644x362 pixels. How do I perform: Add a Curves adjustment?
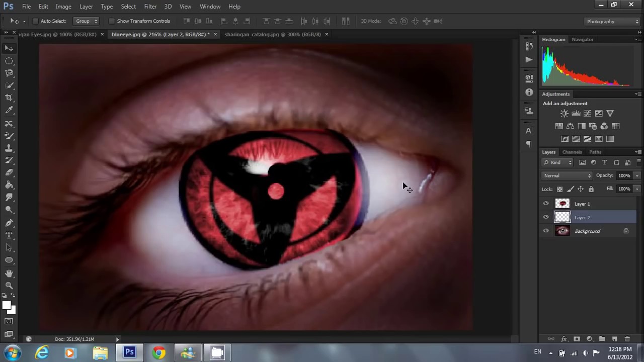[587, 114]
